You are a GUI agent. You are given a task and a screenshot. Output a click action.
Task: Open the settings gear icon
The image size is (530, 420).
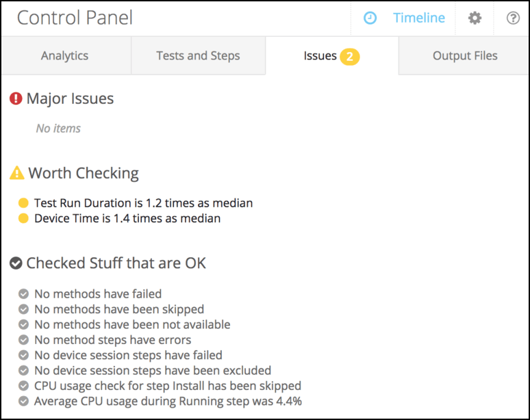[x=475, y=18]
